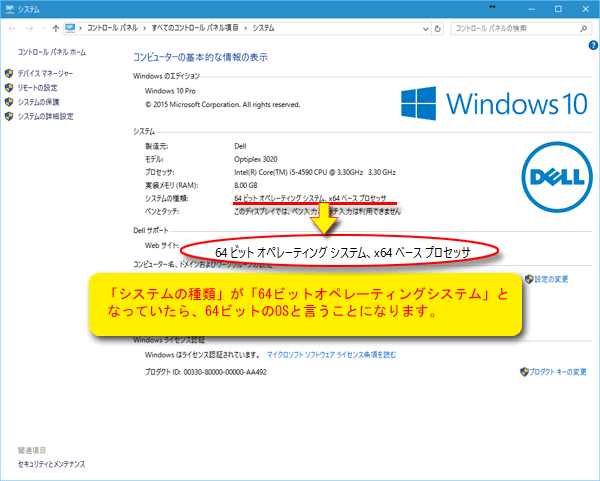
Task: Click the breadcrumb chevron after コントロール パネル
Action: 145,28
